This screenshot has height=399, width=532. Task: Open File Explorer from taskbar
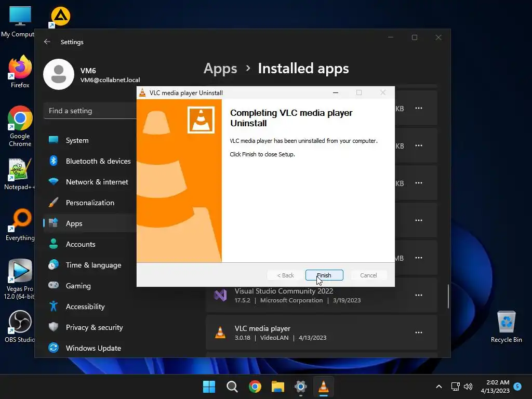[278, 387]
